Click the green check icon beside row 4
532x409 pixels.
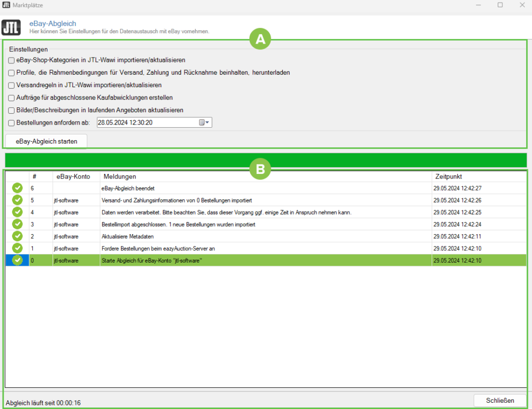coord(17,212)
